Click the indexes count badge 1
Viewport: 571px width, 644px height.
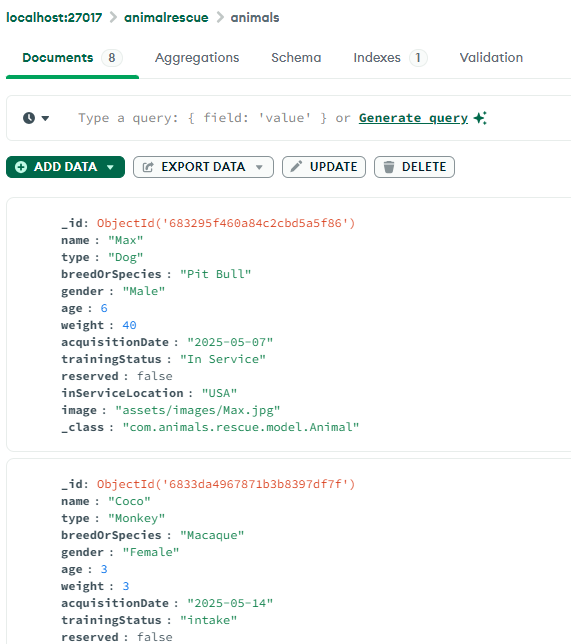[418, 58]
